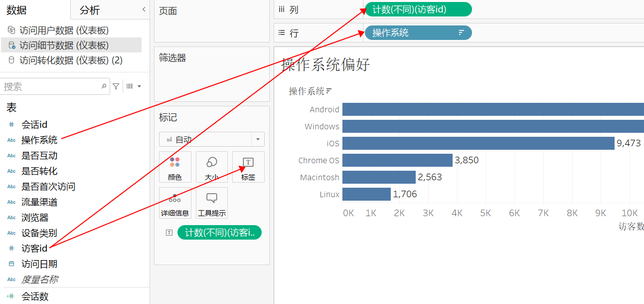644x304 pixels.
Task: Click the 操作系统 pill on the rows shelf
Action: (418, 32)
